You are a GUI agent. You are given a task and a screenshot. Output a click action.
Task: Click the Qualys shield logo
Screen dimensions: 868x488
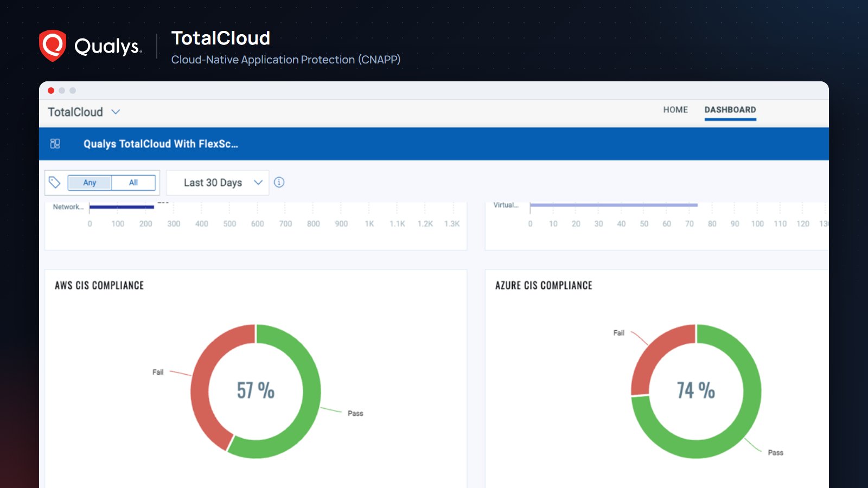tap(53, 46)
